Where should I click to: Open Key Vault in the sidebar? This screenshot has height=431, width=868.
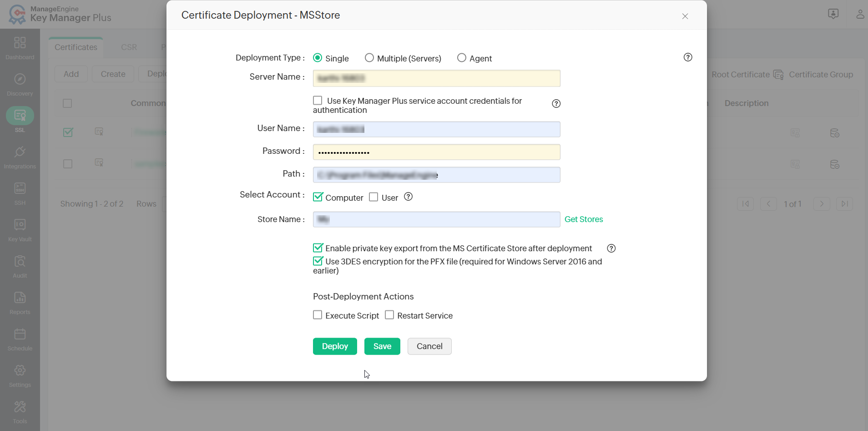pos(20,230)
